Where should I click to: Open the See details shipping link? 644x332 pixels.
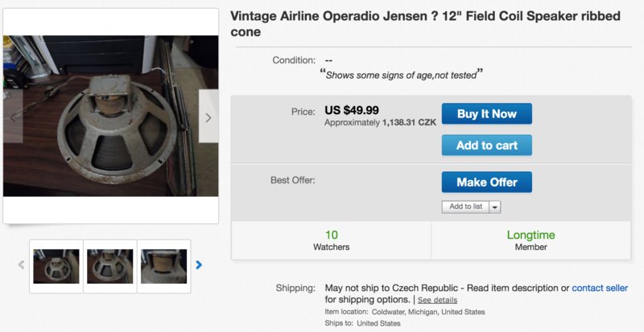pos(437,300)
